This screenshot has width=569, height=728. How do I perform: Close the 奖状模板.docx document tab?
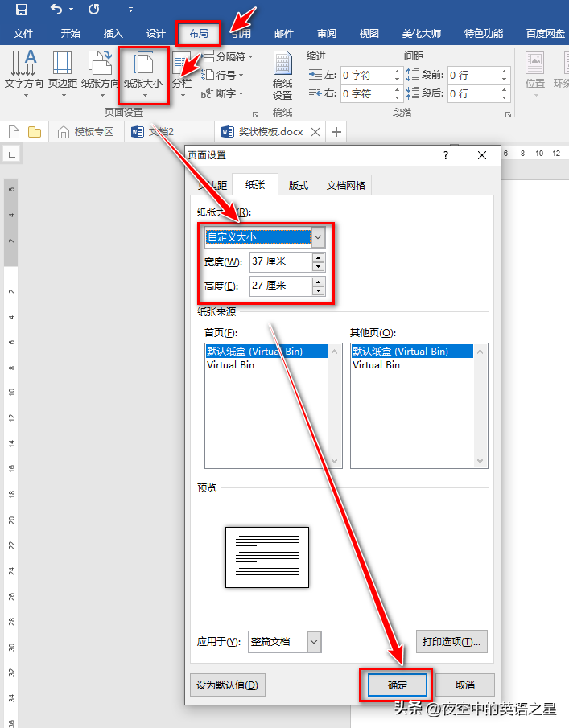[x=315, y=132]
